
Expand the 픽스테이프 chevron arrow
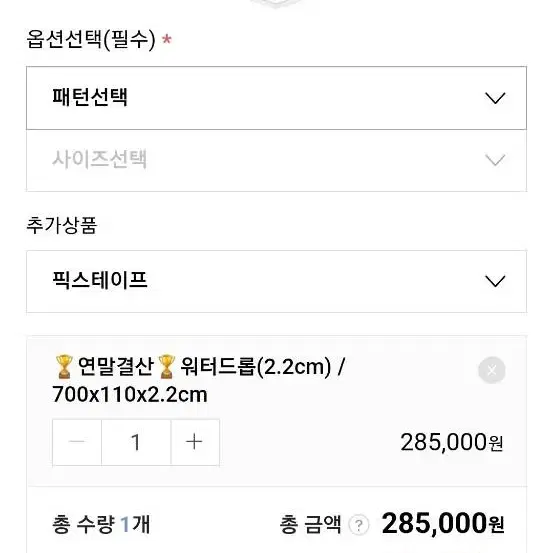point(495,281)
